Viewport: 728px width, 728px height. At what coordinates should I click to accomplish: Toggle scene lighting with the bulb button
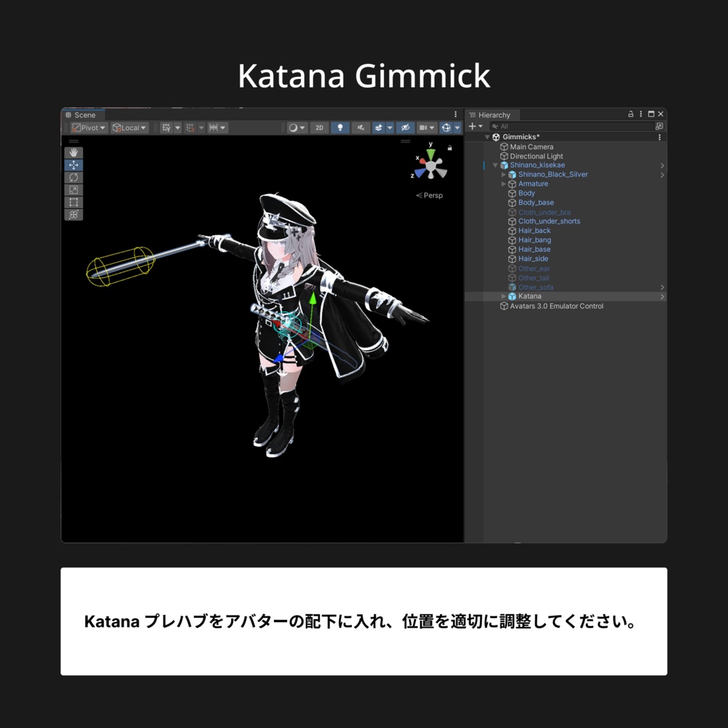point(340,128)
